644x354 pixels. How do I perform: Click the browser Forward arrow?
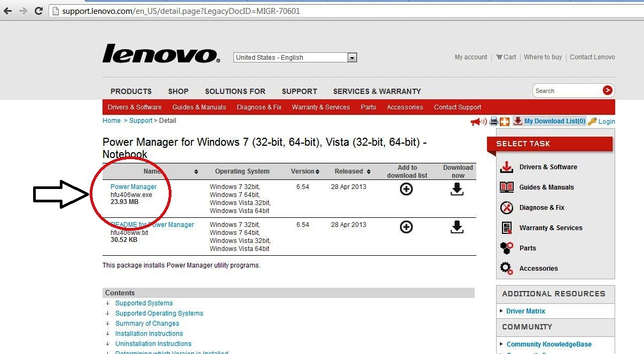coord(23,11)
